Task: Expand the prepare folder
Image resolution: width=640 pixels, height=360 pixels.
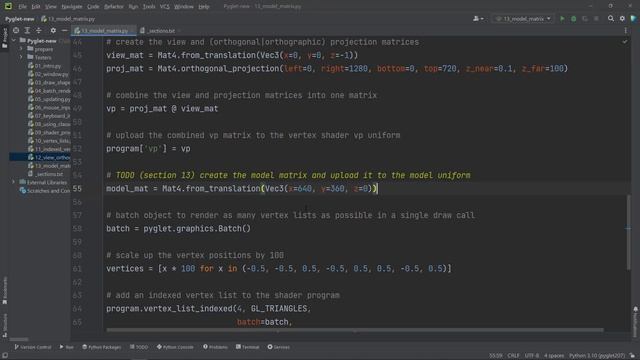Action: (x=21, y=49)
